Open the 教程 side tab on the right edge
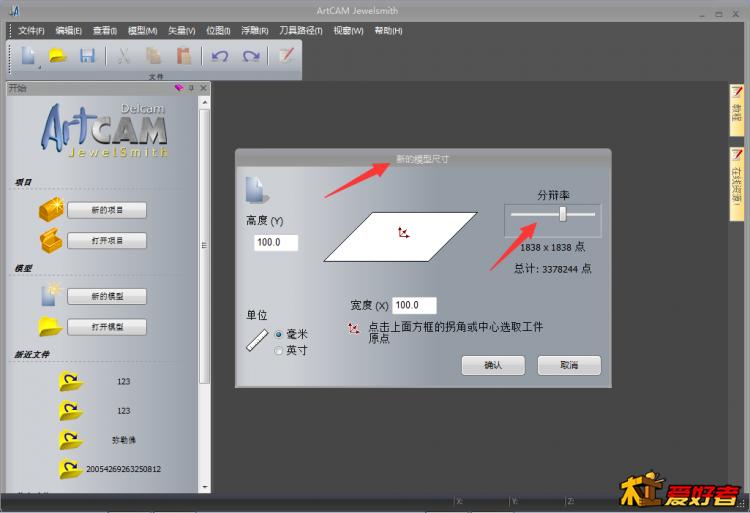The width and height of the screenshot is (750, 513). pos(736,110)
